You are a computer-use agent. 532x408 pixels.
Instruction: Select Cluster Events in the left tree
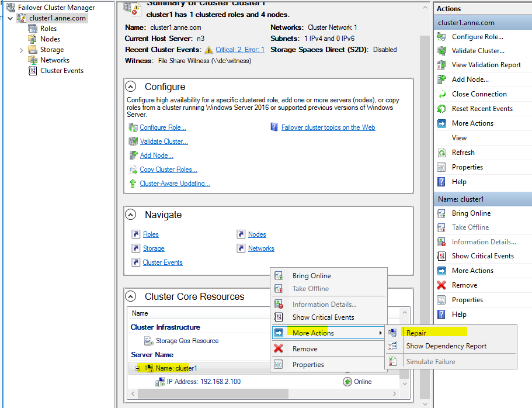click(x=62, y=71)
